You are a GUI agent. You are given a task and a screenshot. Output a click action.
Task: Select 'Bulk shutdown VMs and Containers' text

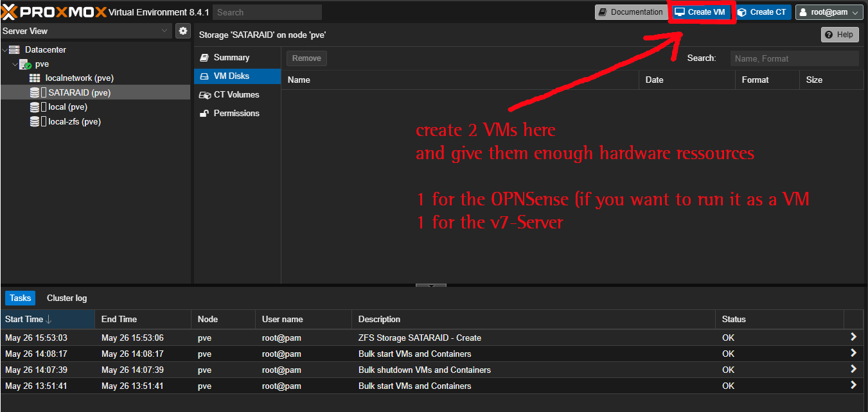pyautogui.click(x=425, y=370)
